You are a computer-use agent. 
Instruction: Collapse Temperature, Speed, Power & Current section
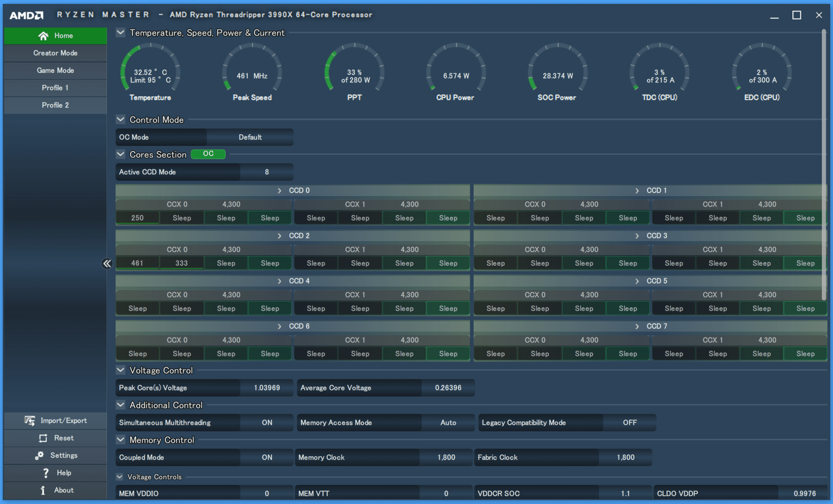pyautogui.click(x=120, y=33)
